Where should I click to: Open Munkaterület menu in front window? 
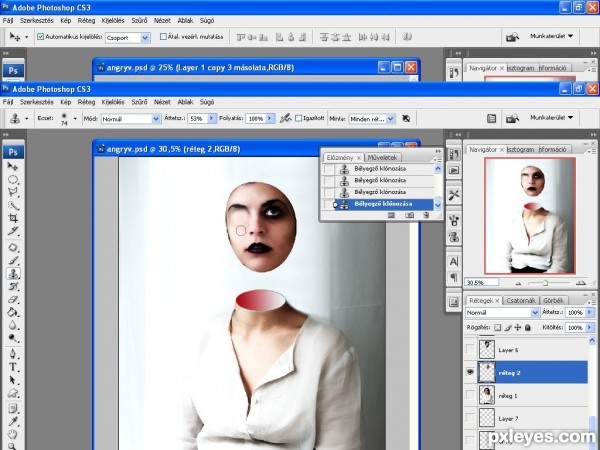(x=551, y=117)
